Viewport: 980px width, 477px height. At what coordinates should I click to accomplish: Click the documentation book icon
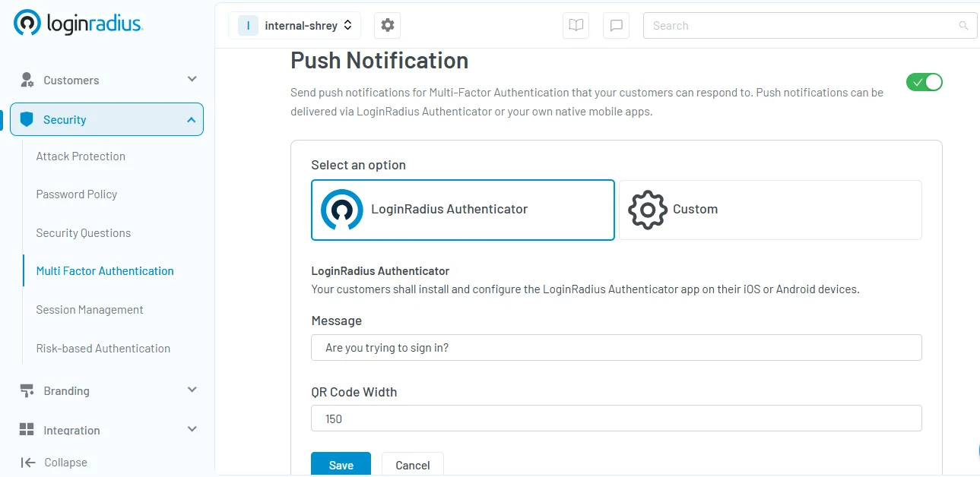[576, 25]
